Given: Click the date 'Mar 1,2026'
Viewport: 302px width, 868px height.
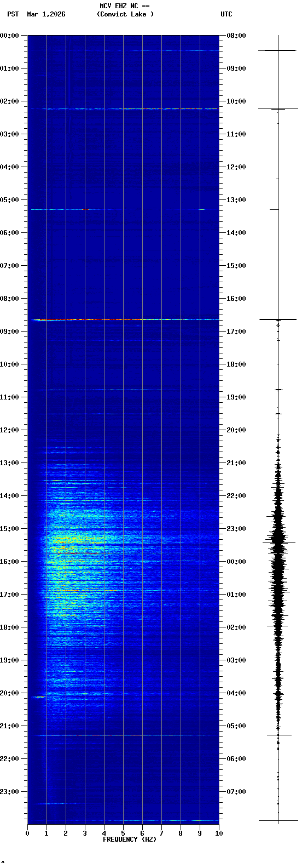Looking at the screenshot, I should click(46, 14).
